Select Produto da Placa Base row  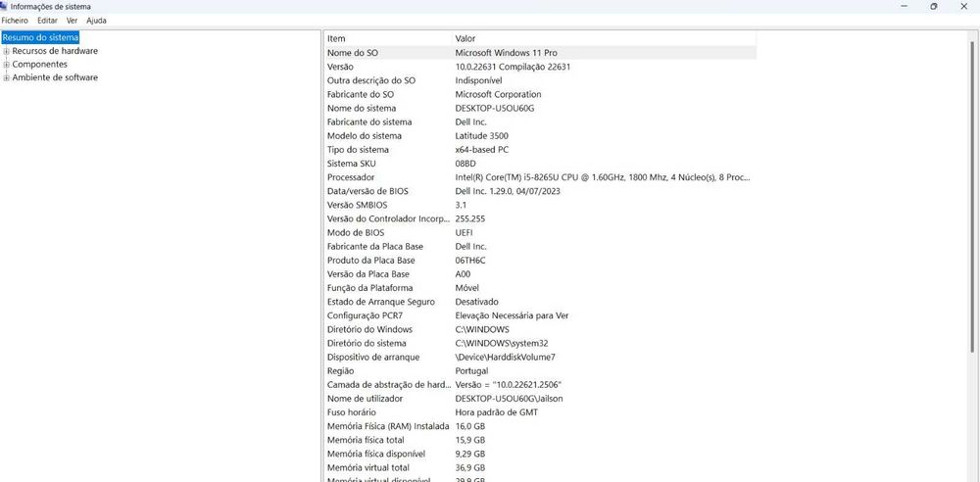(540, 260)
